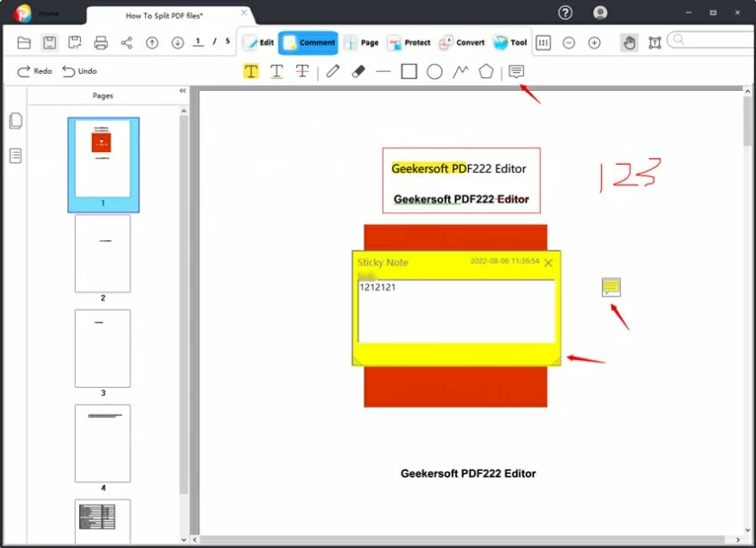The height and width of the screenshot is (548, 756).
Task: Choose the oval shape tool
Action: (434, 71)
